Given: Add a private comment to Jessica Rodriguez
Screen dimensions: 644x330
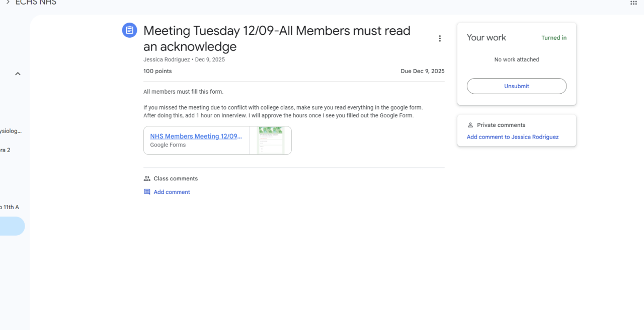Looking at the screenshot, I should [x=512, y=137].
